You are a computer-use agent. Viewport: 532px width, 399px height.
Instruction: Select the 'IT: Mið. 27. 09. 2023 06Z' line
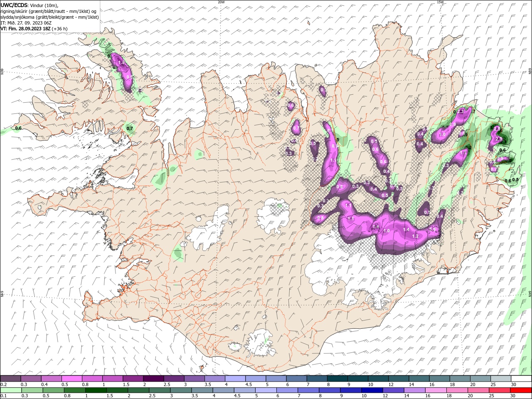click(x=26, y=23)
